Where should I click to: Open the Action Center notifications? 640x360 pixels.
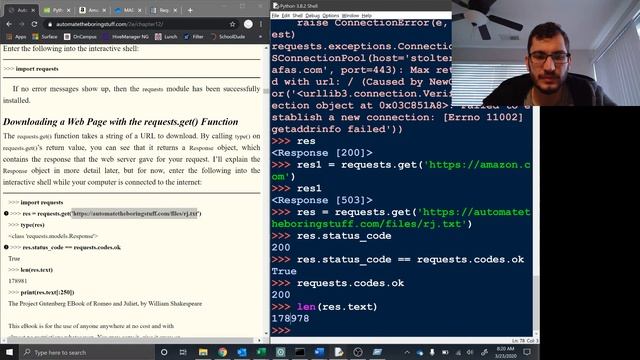coord(527,352)
